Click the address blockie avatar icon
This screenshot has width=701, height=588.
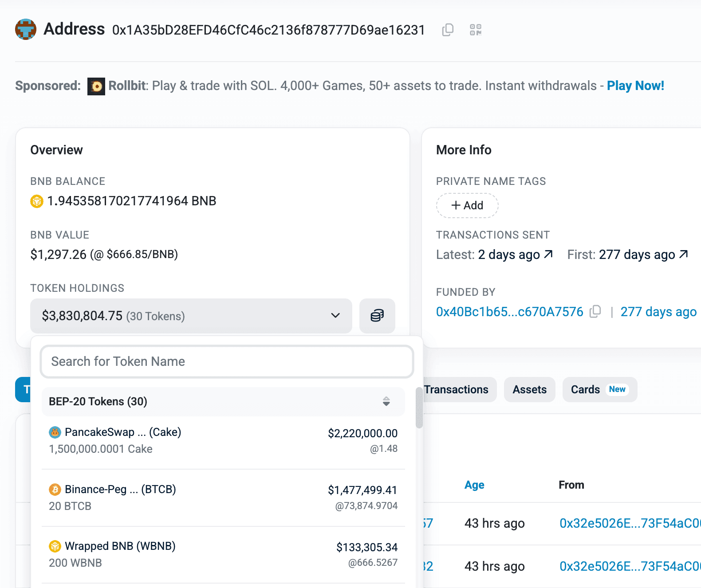[x=26, y=29]
